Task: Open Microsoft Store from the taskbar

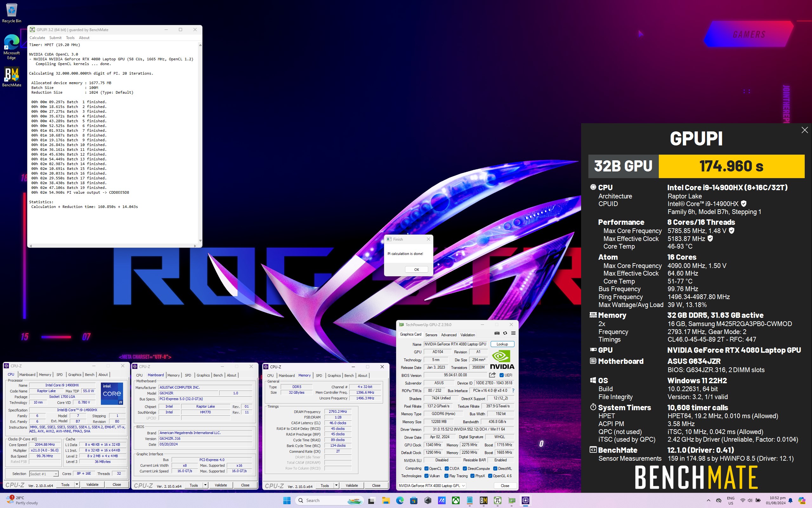Action: (x=414, y=500)
